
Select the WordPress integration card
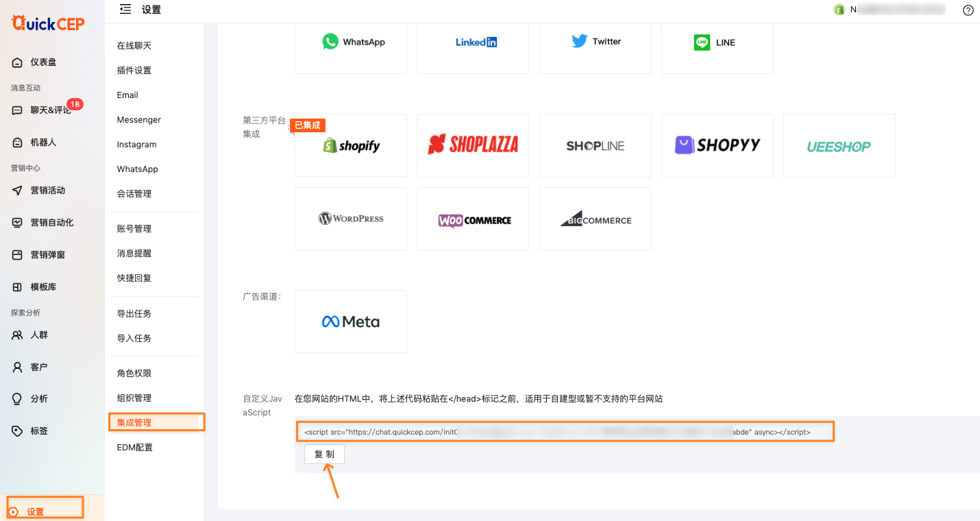coord(351,219)
